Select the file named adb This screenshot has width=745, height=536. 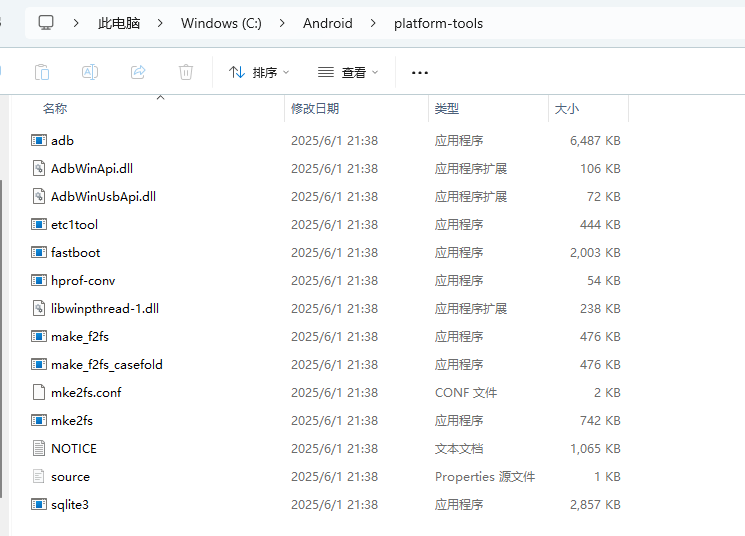63,141
